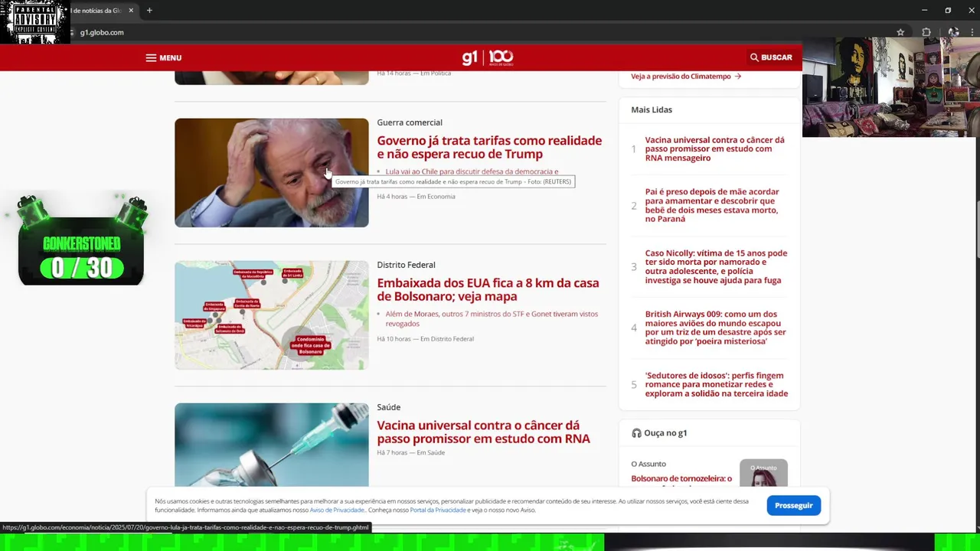This screenshot has height=551, width=980.
Task: Open Embaixada dos EUA headline
Action: (488, 289)
